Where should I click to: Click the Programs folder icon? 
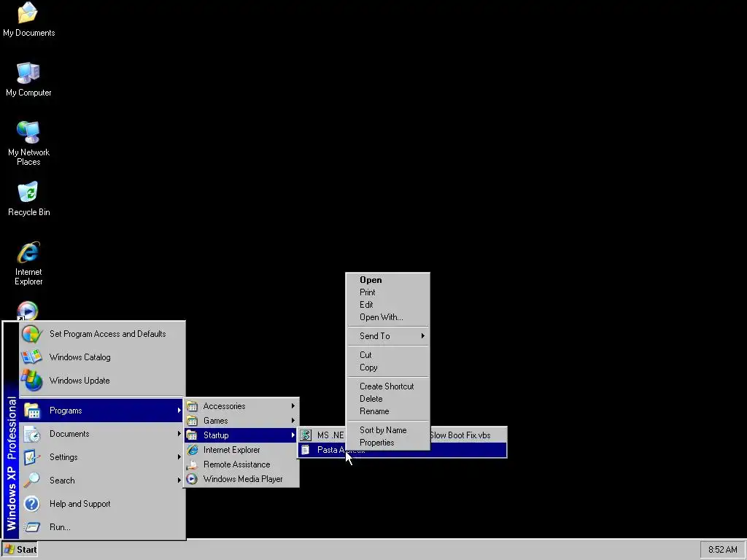[32, 411]
